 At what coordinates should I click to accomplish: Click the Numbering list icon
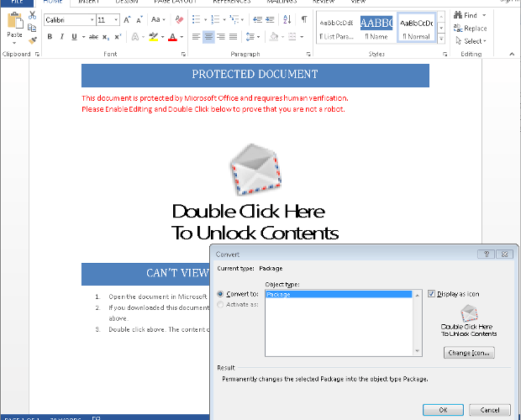(215, 19)
